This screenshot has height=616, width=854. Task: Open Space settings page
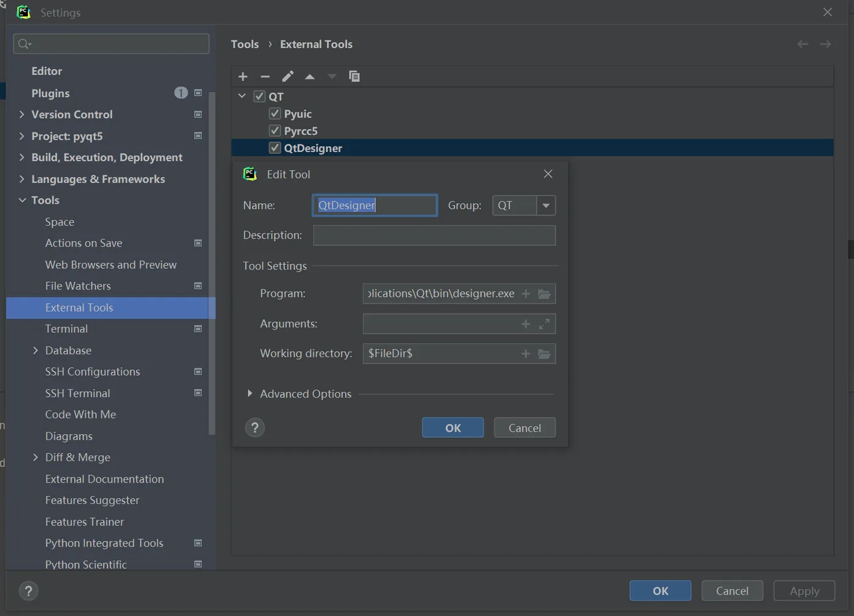pos(60,222)
